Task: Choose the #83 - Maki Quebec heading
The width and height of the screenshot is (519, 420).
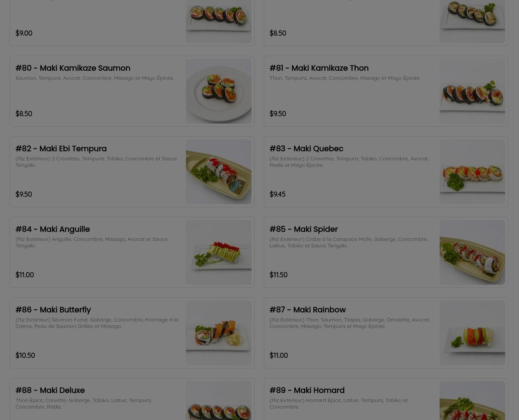Action: pyautogui.click(x=306, y=149)
